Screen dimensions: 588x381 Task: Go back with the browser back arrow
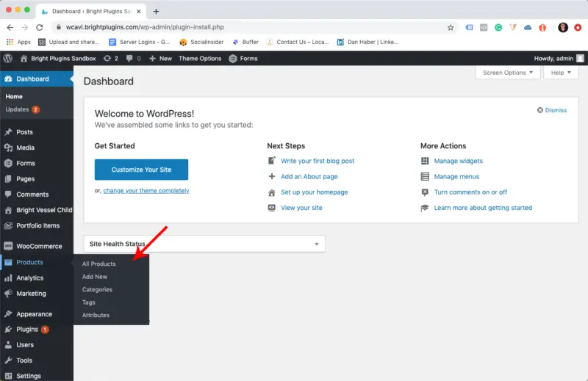point(10,27)
